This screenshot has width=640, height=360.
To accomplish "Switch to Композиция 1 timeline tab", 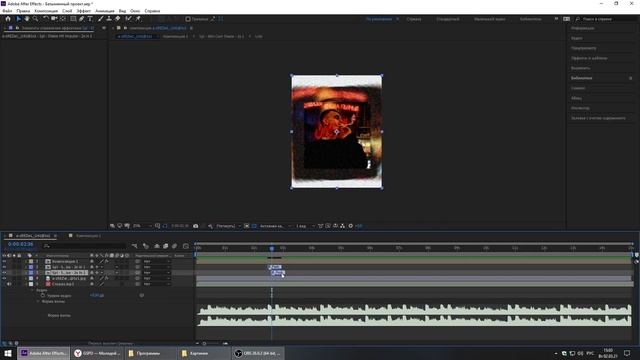I will pos(88,236).
